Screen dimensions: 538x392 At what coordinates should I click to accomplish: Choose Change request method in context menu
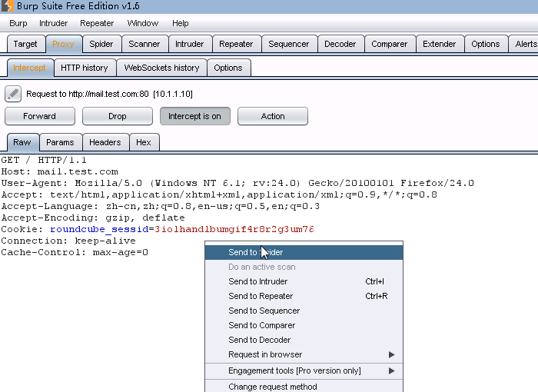pos(304,387)
